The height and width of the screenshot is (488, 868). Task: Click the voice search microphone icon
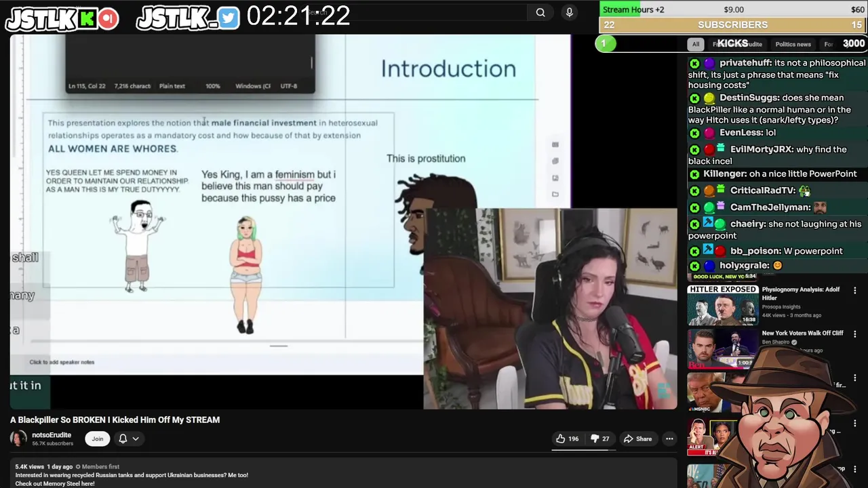pos(570,12)
